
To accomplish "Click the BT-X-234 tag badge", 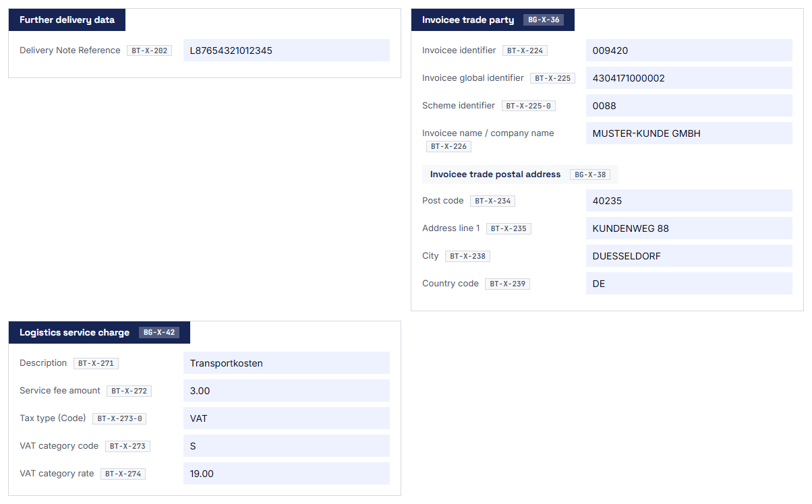I will [493, 201].
